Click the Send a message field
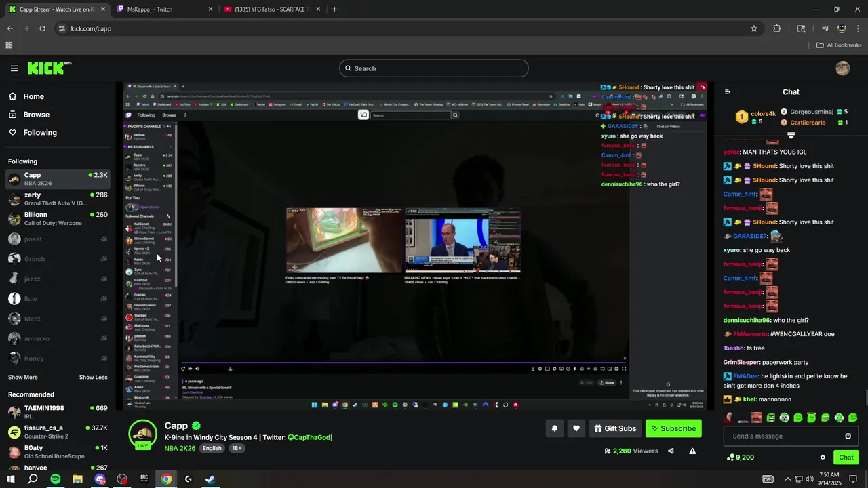The width and height of the screenshot is (868, 488). 791,436
